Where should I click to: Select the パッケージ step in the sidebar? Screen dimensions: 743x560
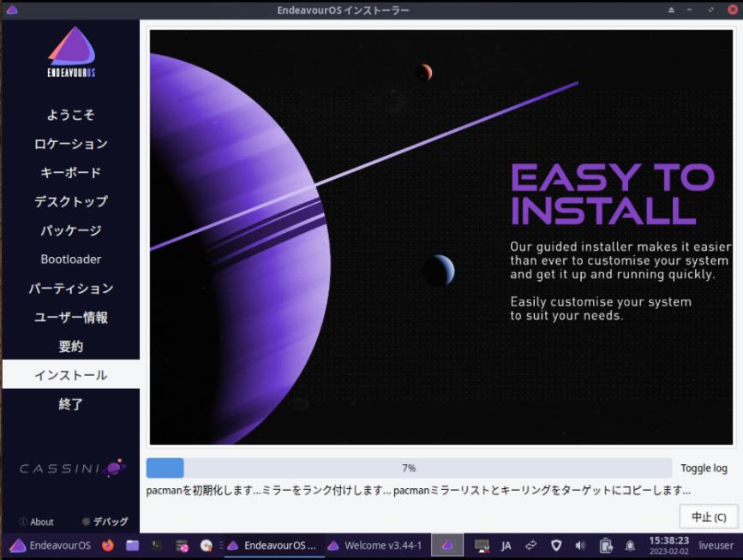click(70, 230)
